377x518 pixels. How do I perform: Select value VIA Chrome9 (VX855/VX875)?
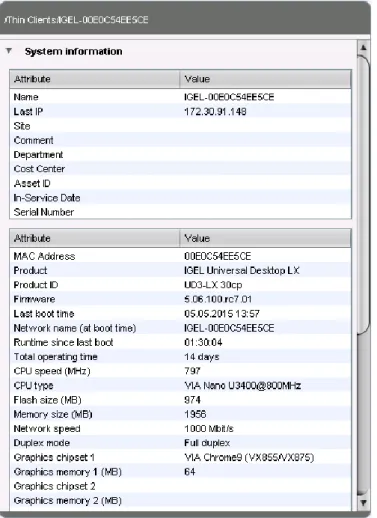point(249,457)
